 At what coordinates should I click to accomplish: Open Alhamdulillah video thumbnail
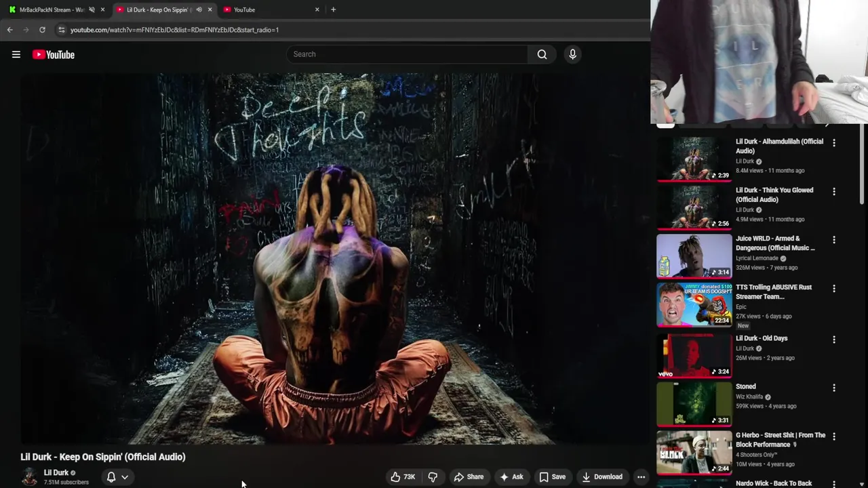pyautogui.click(x=694, y=160)
